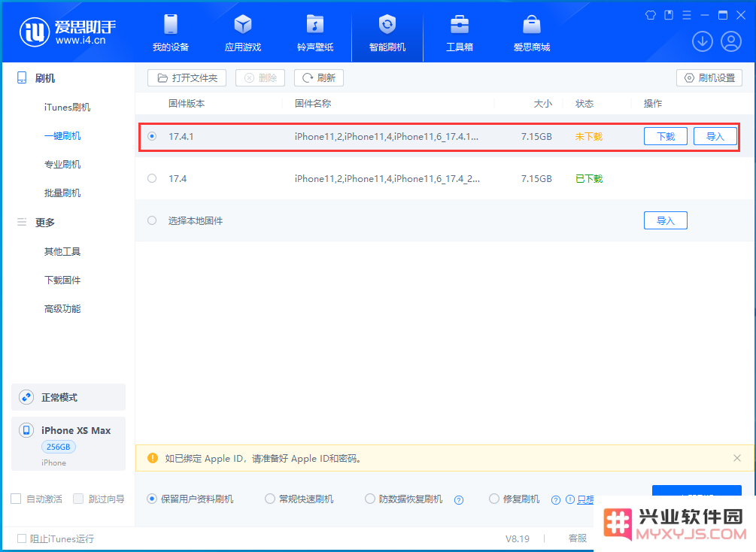The width and height of the screenshot is (756, 552).
Task: Select 保留用户资料刷机 radio option
Action: (152, 499)
